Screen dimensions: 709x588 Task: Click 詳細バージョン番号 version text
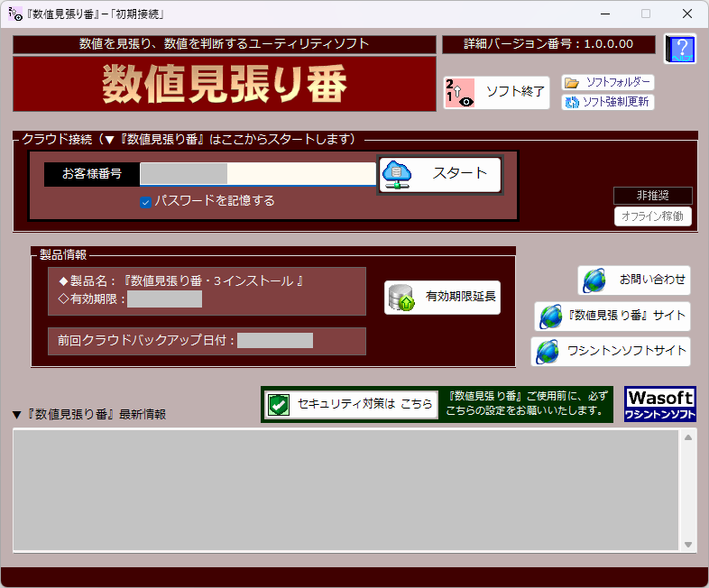tap(548, 44)
